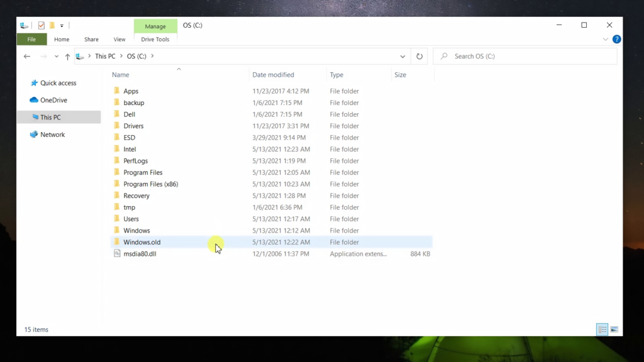644x362 pixels.
Task: Click the Network icon in sidebar
Action: [x=34, y=134]
